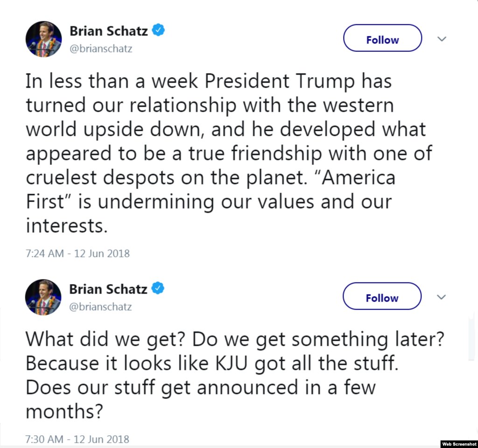Click the 7:30 AM - 12 Jun 2018 timestamp

click(x=77, y=439)
